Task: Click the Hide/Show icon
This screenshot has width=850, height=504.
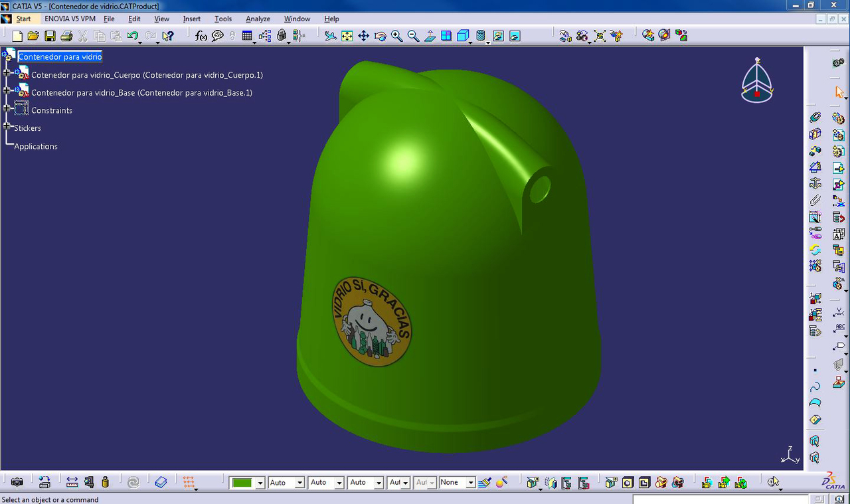Action: (x=499, y=36)
